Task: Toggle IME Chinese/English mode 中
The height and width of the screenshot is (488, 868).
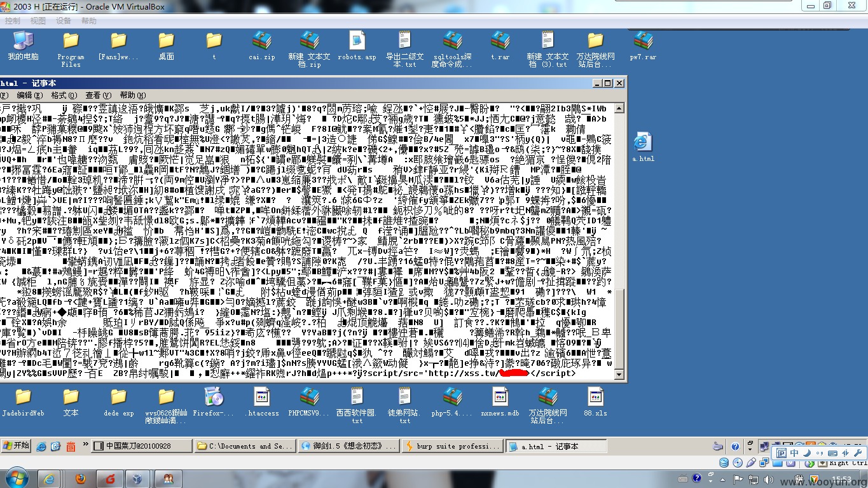Action: tap(794, 453)
